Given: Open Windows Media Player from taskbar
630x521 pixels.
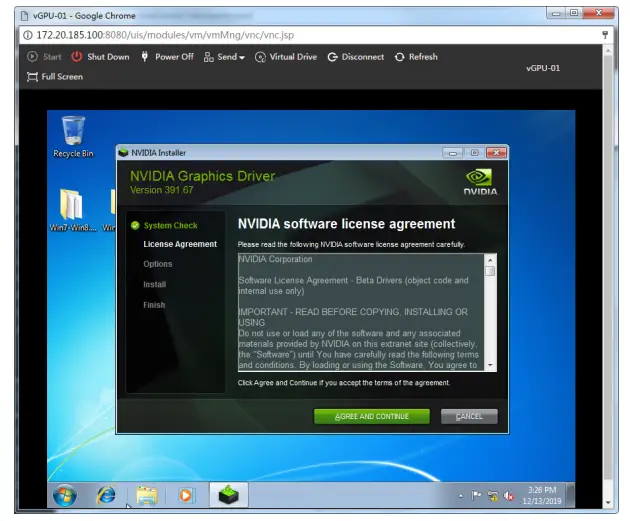Looking at the screenshot, I should point(186,496).
